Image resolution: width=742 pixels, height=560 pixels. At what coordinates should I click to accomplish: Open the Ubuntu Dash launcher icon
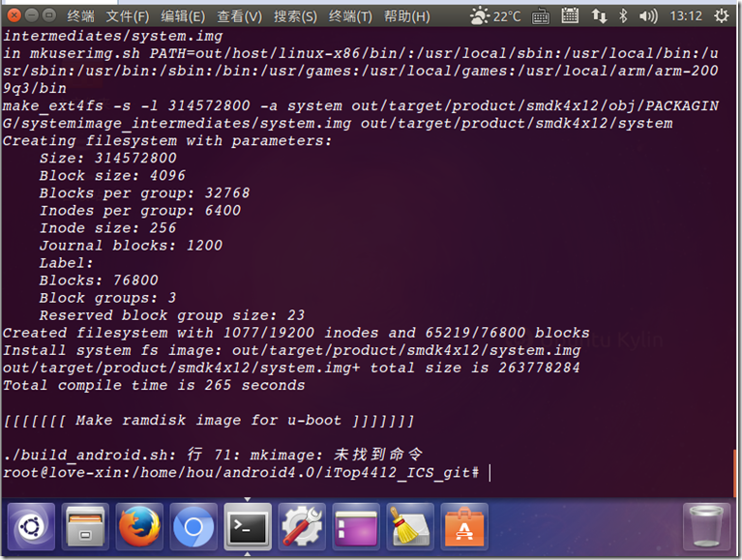coord(31,526)
